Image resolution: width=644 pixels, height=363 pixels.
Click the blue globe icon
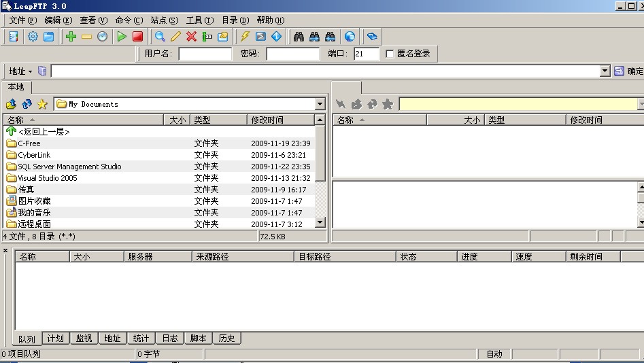[350, 37]
